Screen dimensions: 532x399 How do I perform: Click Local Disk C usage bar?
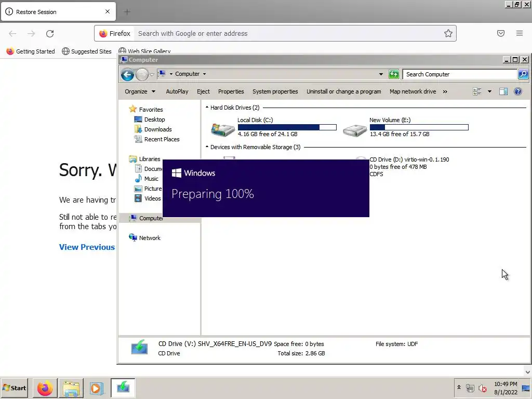click(287, 127)
